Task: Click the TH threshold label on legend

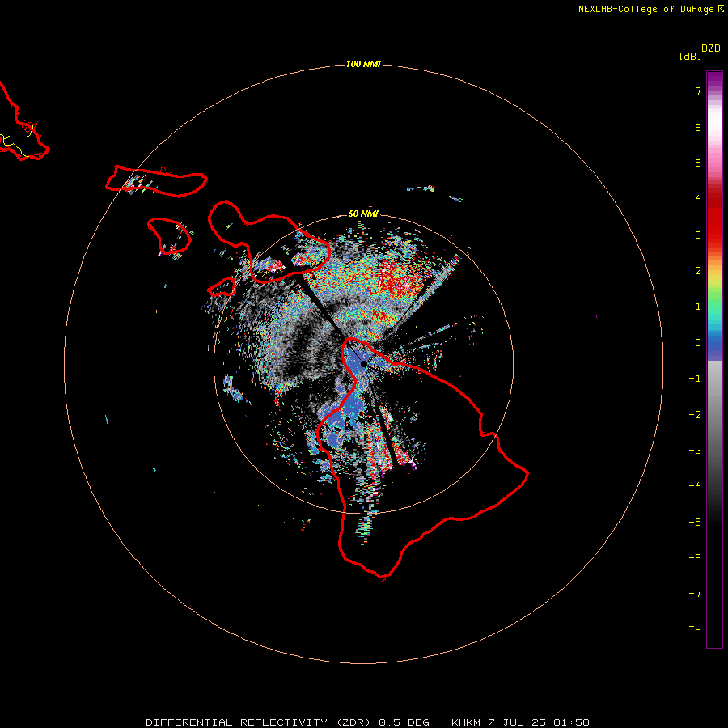Action: [695, 630]
